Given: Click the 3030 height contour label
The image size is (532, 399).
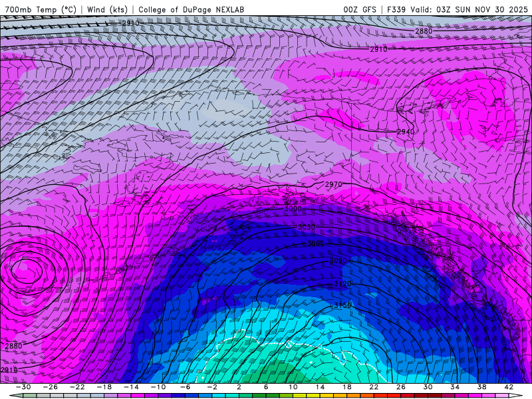Looking at the screenshot, I should coord(307,227).
